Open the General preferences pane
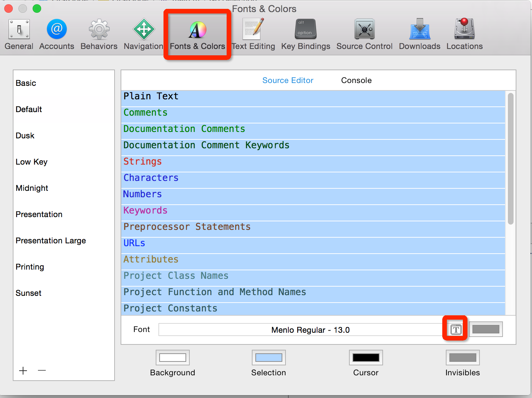 (19, 34)
